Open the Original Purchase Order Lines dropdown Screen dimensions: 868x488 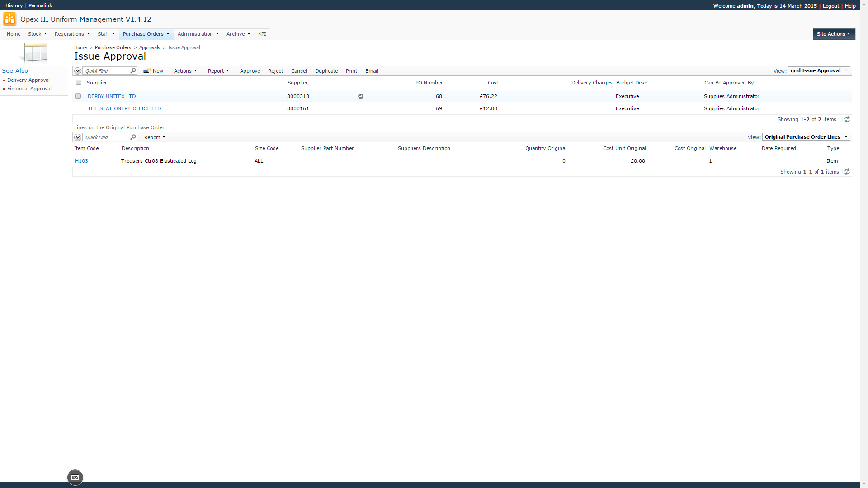pos(806,137)
